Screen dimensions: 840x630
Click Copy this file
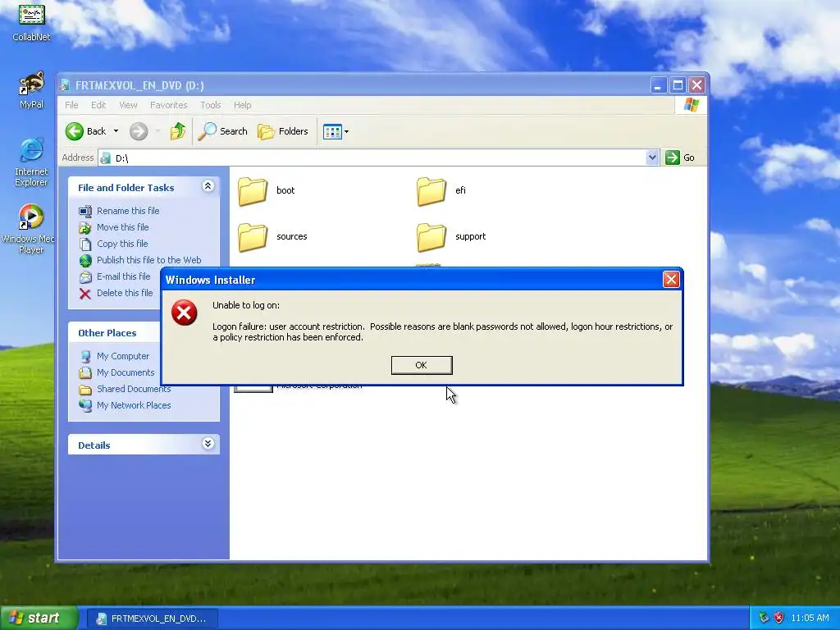(x=122, y=244)
